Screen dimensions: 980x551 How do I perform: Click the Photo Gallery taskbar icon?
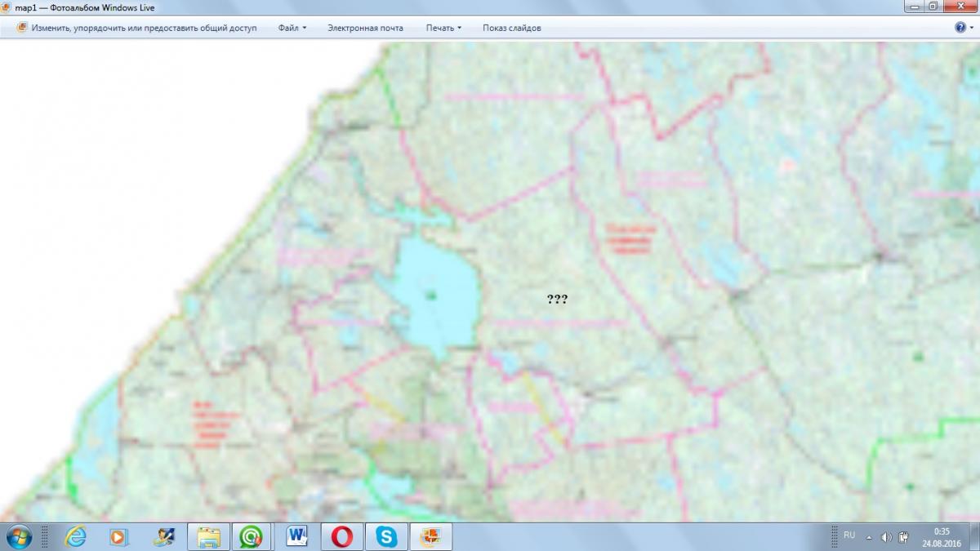[430, 536]
